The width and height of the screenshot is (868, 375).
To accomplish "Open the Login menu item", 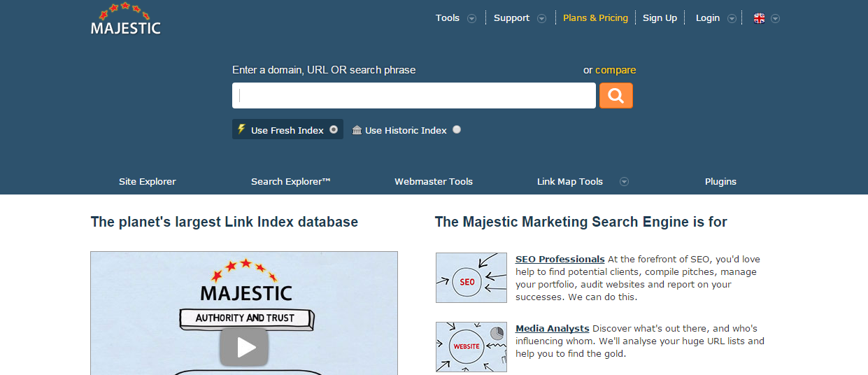I will (x=708, y=18).
